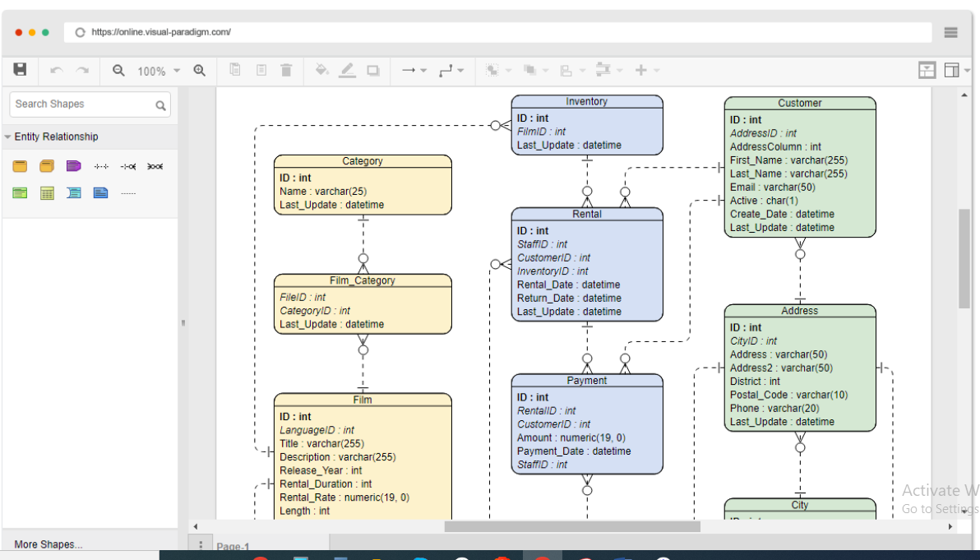Click the zoom in magnifier icon
This screenshot has width=980, height=560.
[x=199, y=71]
